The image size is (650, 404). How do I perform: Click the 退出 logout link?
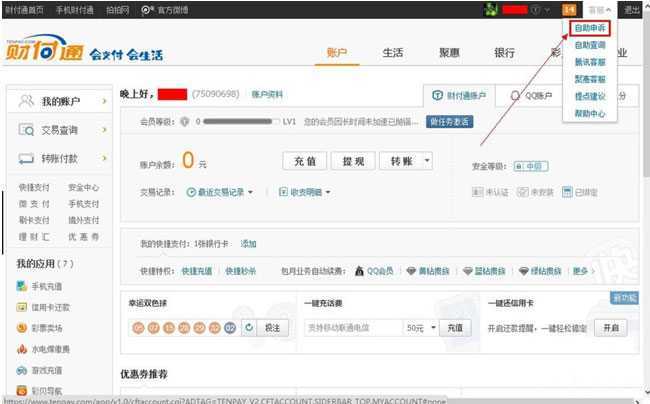(632, 10)
